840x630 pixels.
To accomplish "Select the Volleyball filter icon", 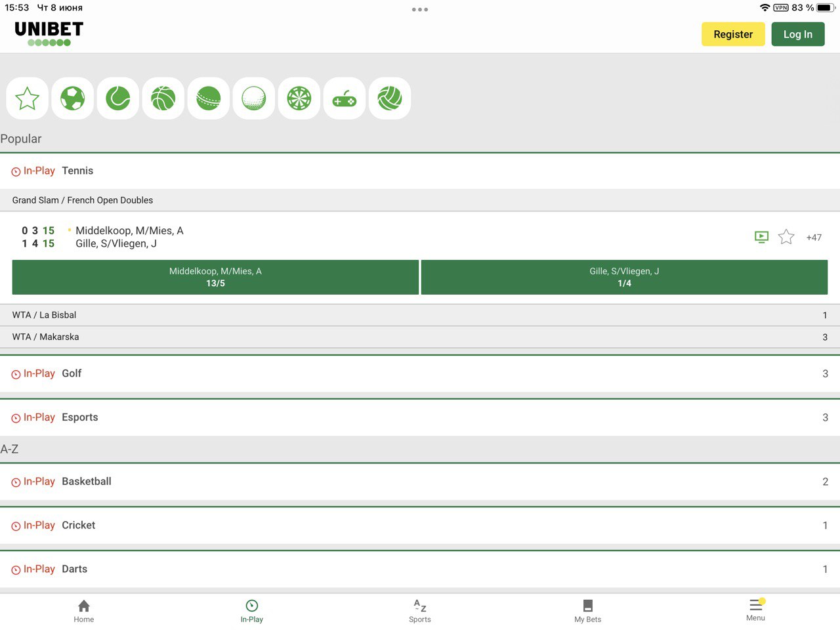I will tap(390, 98).
